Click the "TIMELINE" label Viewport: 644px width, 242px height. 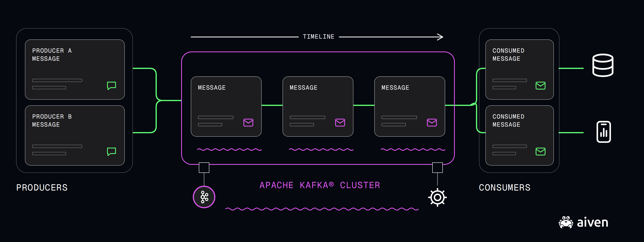319,37
